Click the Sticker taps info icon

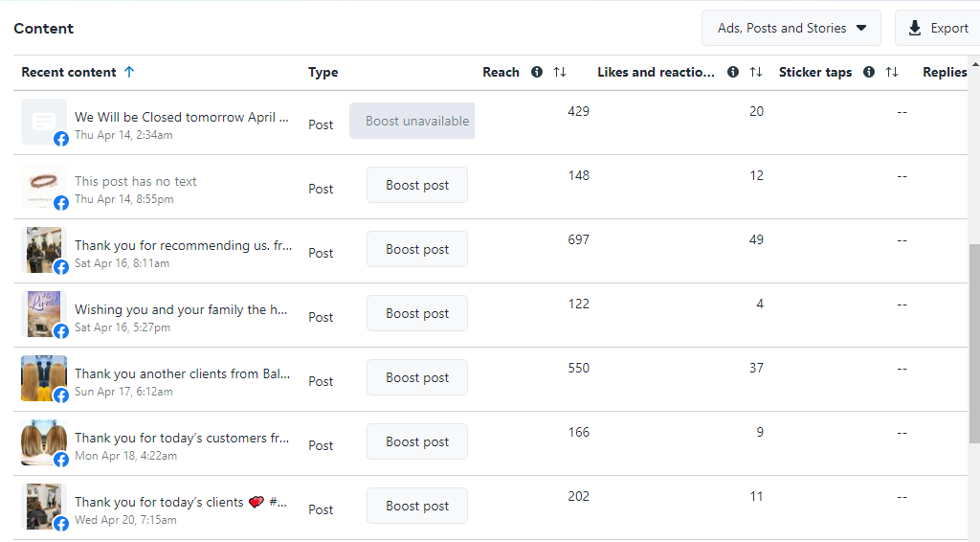click(x=869, y=72)
